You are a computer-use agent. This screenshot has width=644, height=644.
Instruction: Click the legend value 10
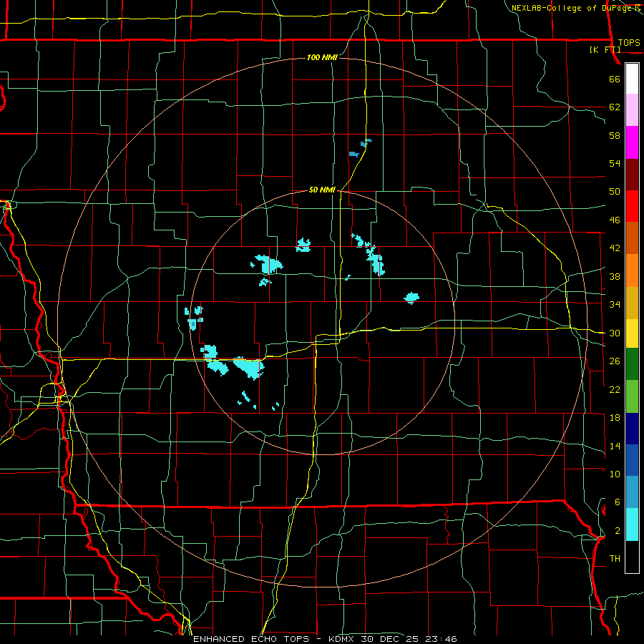click(615, 474)
